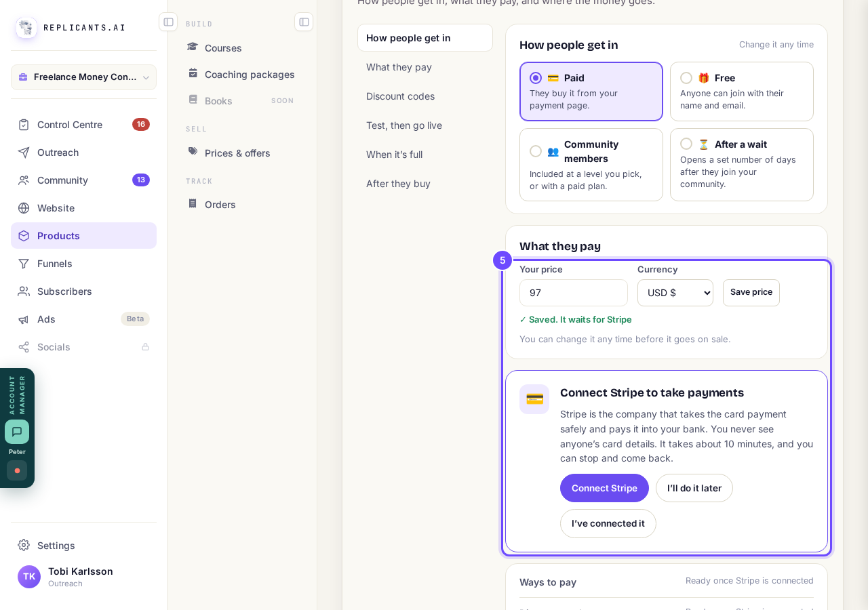Open Subscribers icon in sidebar
The image size is (868, 610).
coord(24,291)
